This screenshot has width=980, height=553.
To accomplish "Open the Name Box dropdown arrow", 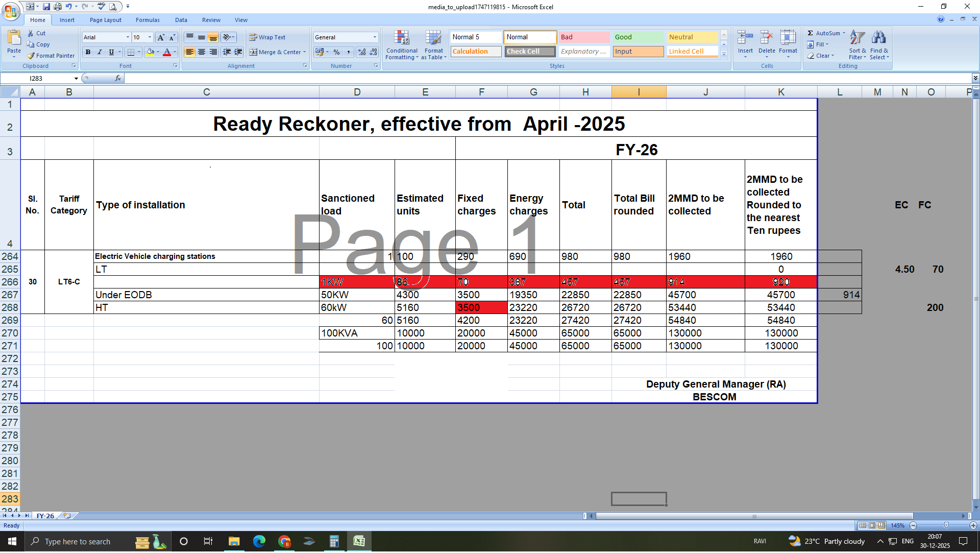I will click(x=76, y=79).
